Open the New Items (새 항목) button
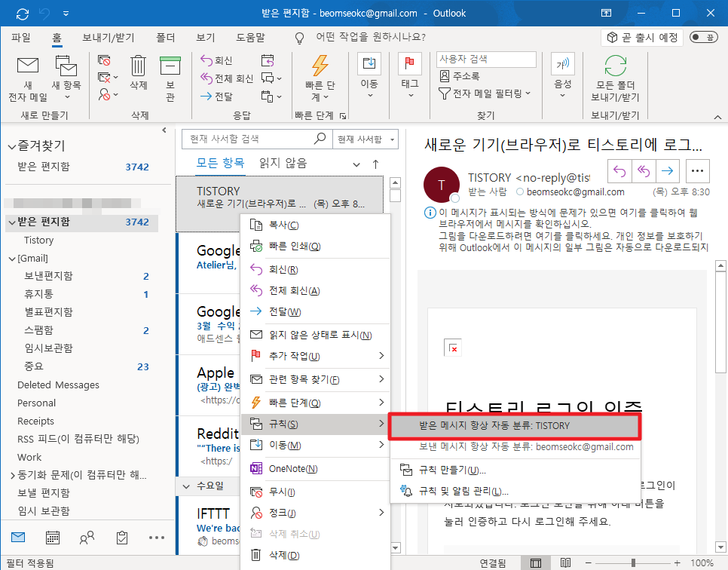 click(x=66, y=79)
